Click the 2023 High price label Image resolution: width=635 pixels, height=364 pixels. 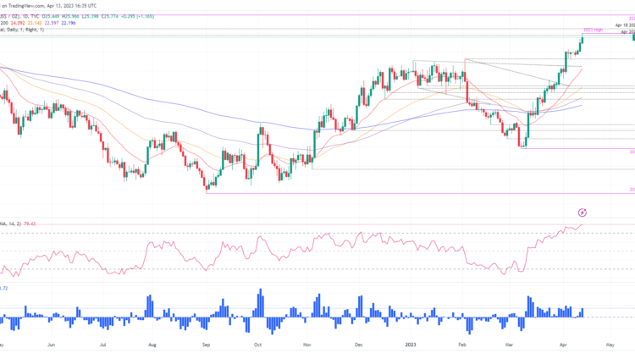click(592, 30)
